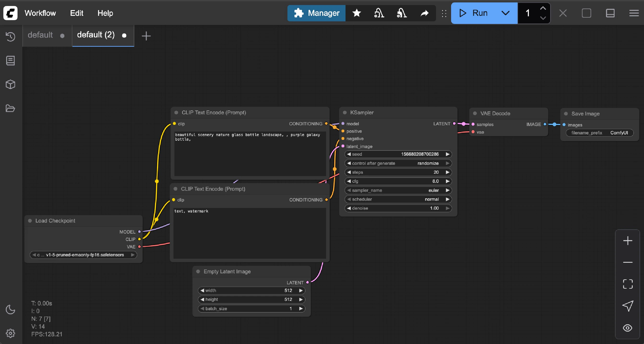
Task: Open the queue history sidebar icon
Action: (10, 37)
